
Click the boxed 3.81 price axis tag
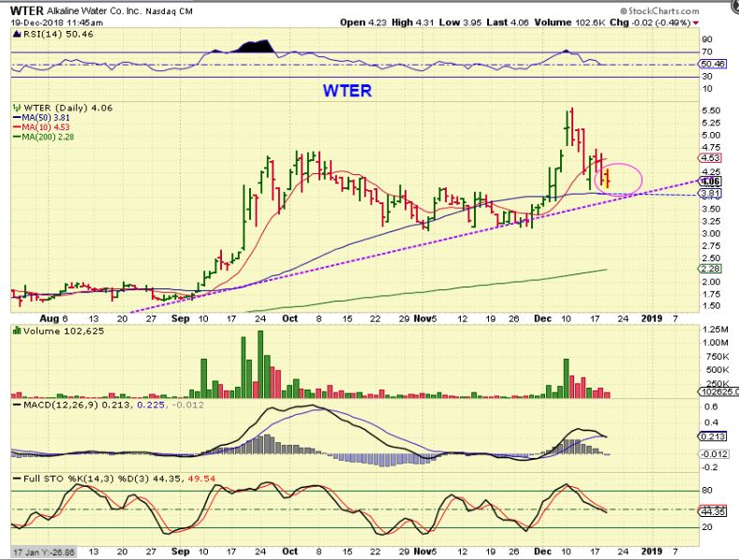(711, 193)
